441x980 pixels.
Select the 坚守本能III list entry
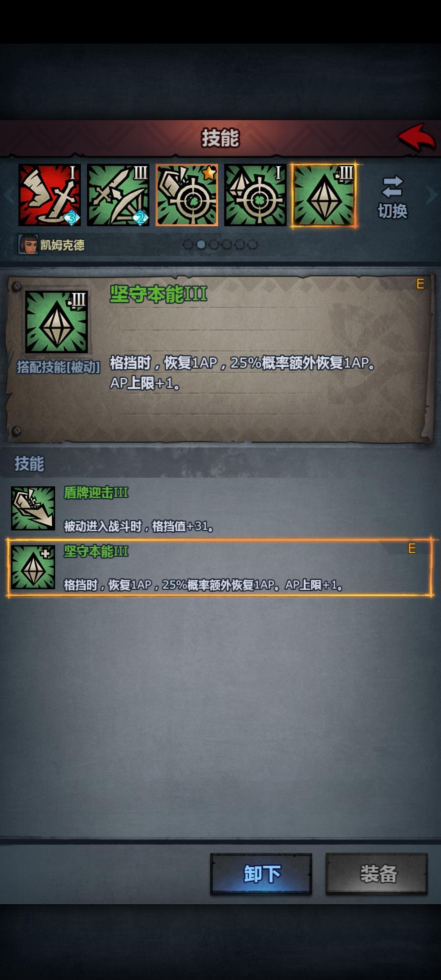[x=220, y=568]
